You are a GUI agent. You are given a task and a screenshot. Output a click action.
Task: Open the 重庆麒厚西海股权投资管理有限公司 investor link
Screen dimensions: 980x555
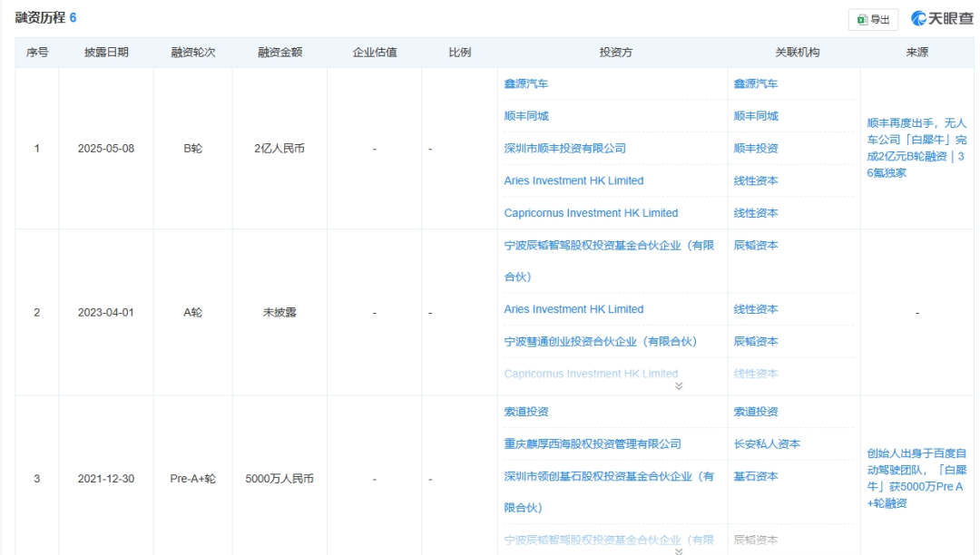click(593, 443)
